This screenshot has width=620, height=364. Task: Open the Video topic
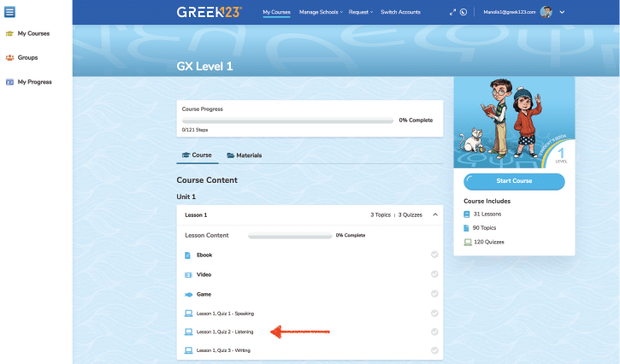(204, 274)
